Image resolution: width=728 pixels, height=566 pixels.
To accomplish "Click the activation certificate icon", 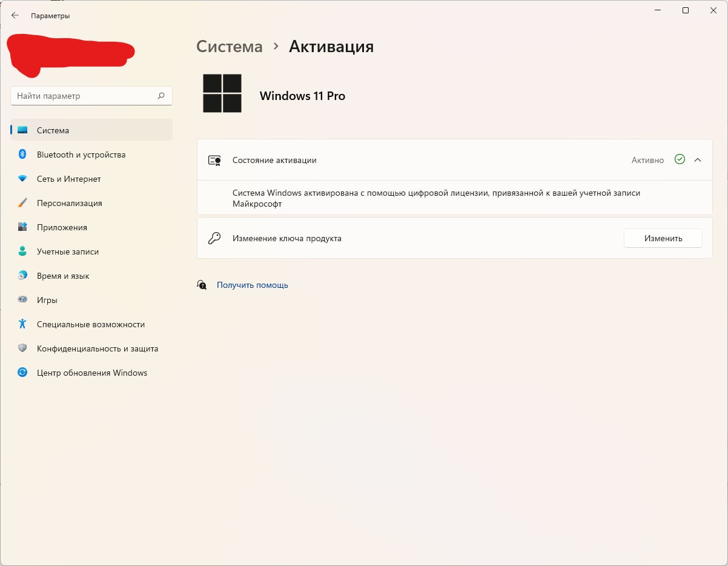I will pos(214,161).
